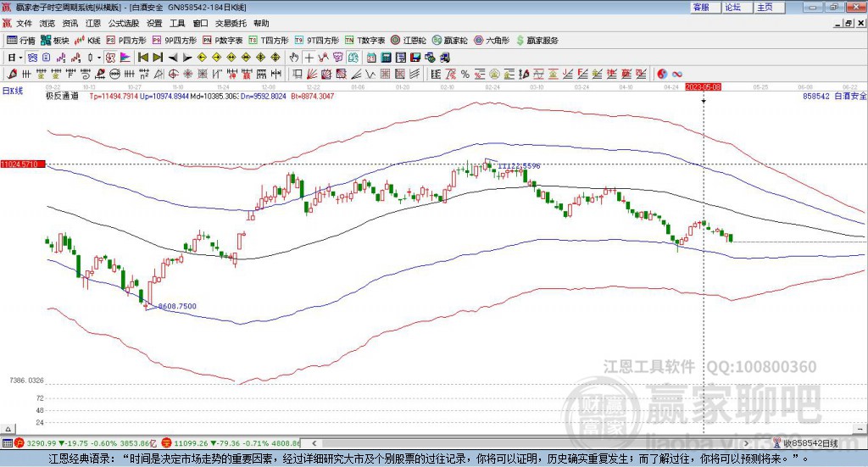Open the T数字表 tool
This screenshot has height=467, width=868.
click(x=364, y=41)
